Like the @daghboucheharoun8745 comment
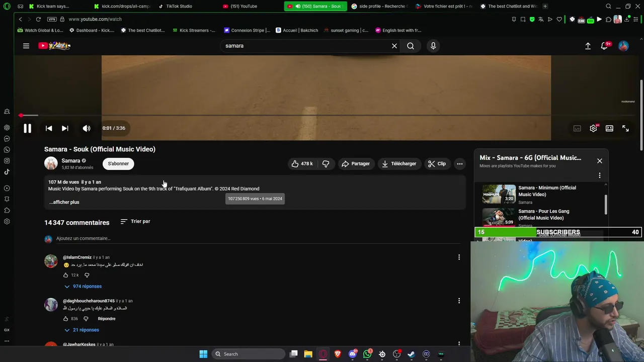The height and width of the screenshot is (362, 644). [x=65, y=319]
